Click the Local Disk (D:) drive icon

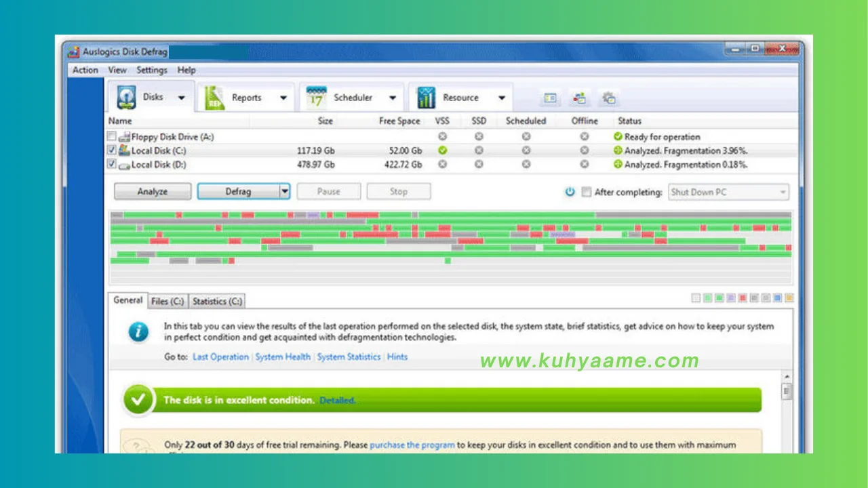pos(124,165)
